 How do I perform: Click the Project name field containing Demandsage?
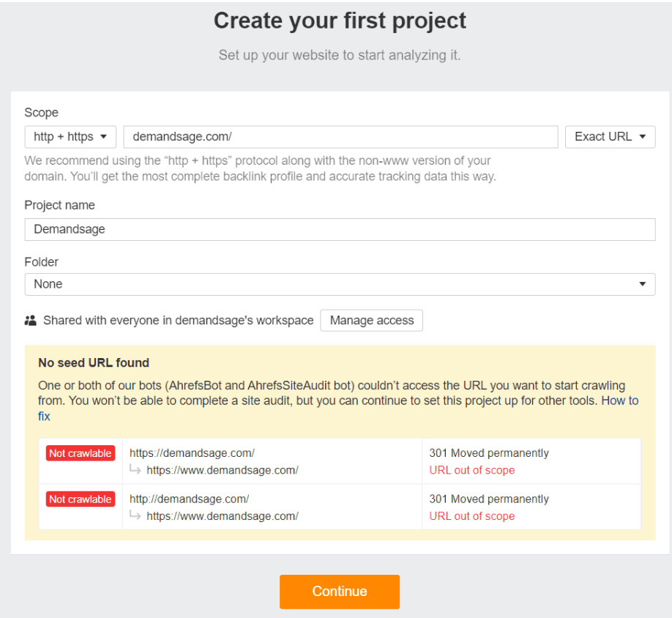(x=340, y=229)
